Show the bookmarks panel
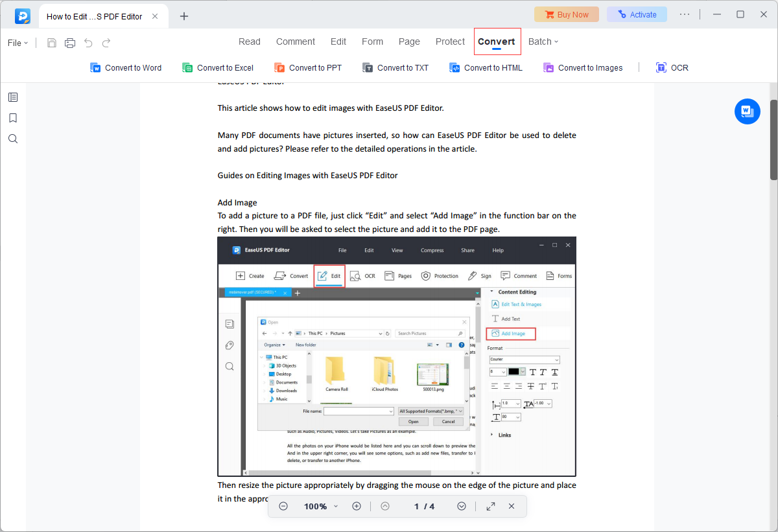Screen dimensions: 778x532 [x=13, y=118]
